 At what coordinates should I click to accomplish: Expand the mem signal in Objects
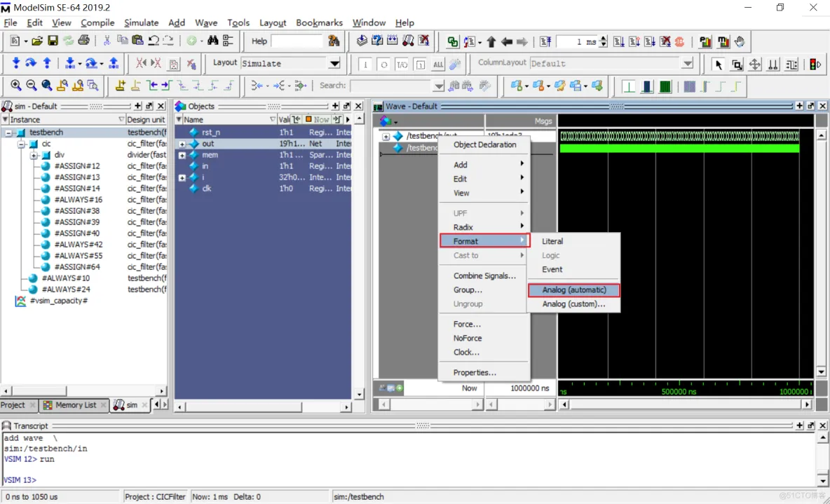pos(182,155)
